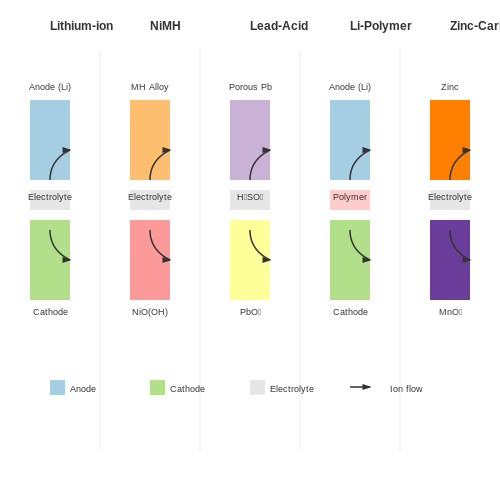Click the Ion flow arrow icon
The image size is (500, 500).
click(x=360, y=387)
